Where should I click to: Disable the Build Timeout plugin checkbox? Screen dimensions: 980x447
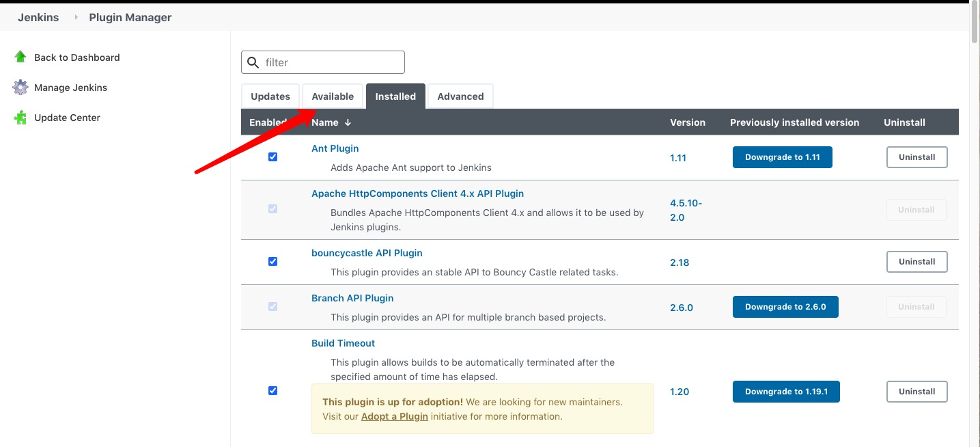[x=273, y=390]
